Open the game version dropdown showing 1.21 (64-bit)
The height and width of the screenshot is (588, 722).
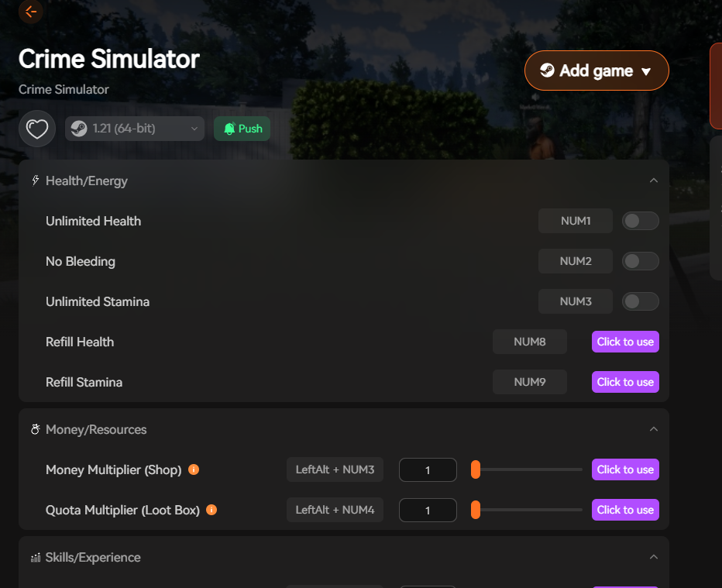click(x=134, y=129)
